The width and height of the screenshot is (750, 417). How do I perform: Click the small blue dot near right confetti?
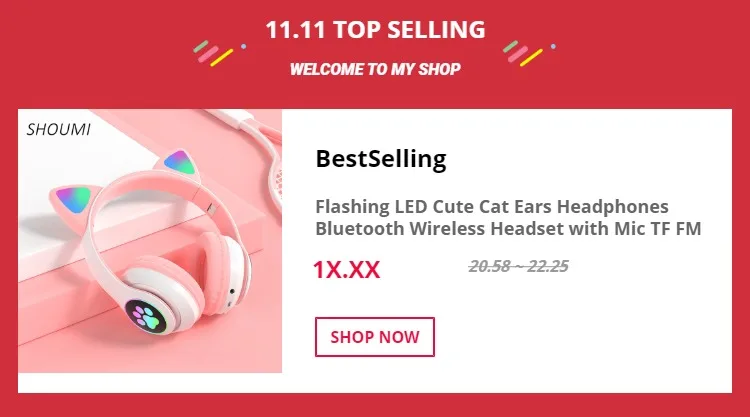click(553, 46)
